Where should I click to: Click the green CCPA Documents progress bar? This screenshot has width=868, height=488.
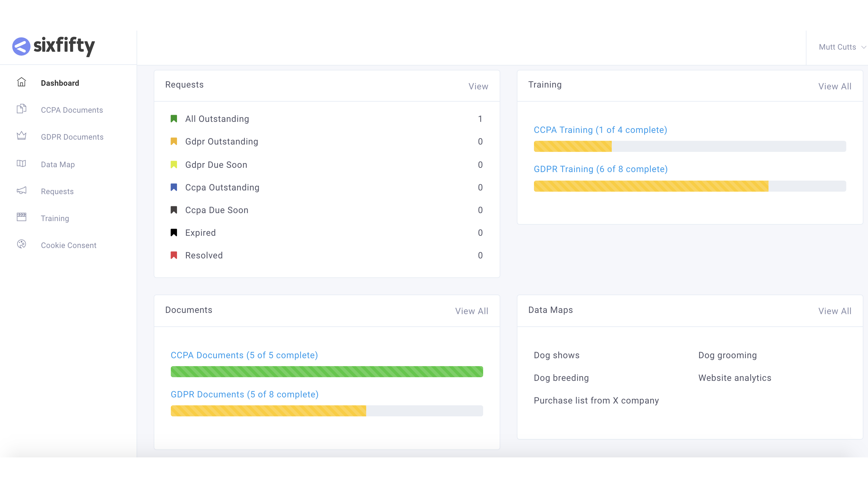pyautogui.click(x=327, y=372)
